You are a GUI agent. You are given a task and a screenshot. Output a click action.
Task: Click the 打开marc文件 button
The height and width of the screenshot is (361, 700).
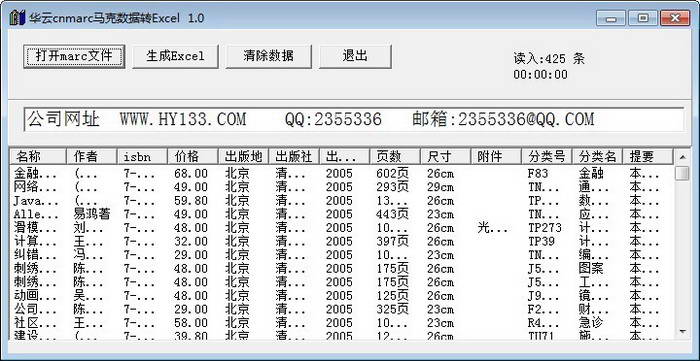(74, 56)
